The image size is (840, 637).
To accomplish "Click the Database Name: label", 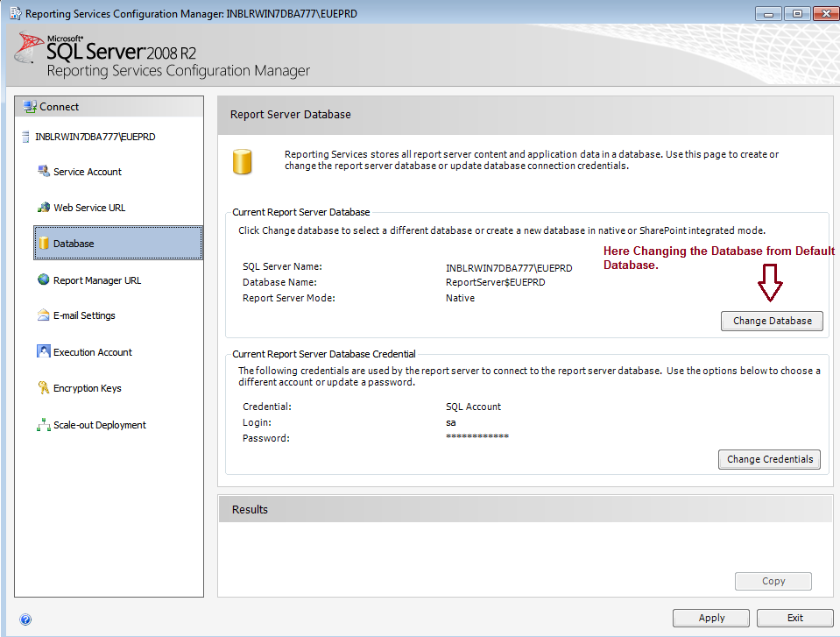I will coord(279,282).
